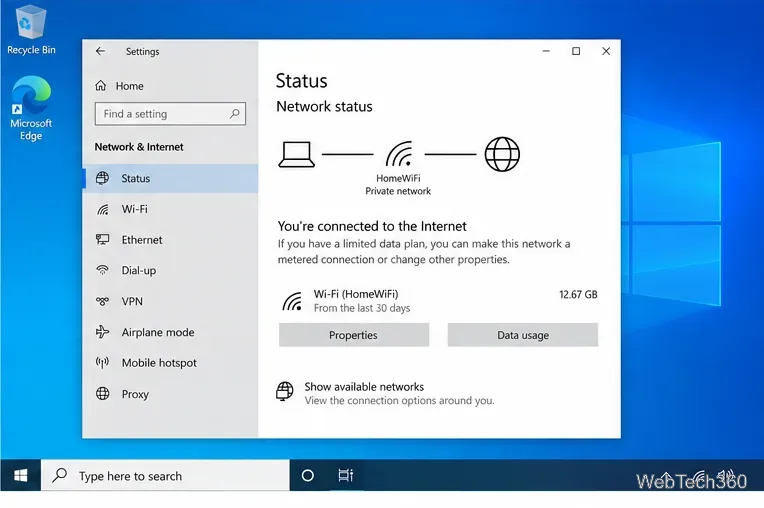Viewport: 764px width, 508px height.
Task: Launch Microsoft Edge from the desktop
Action: pos(31,108)
